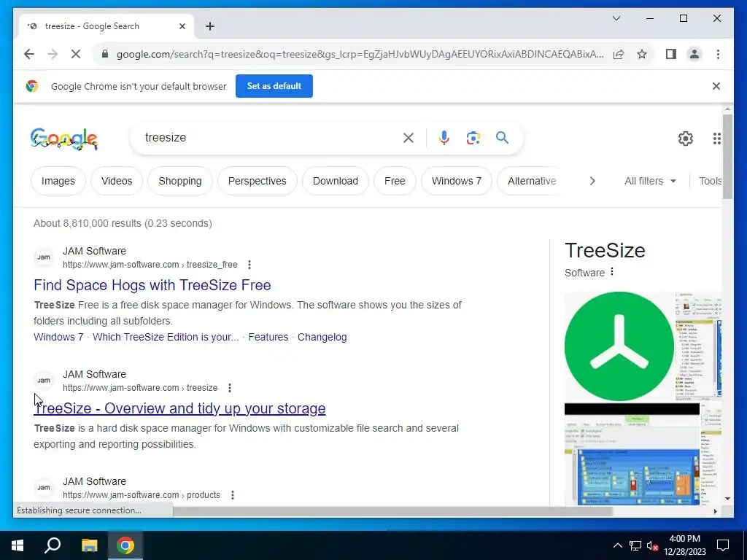Viewport: 747px width, 560px height.
Task: Click the padlock site info icon
Action: click(105, 54)
